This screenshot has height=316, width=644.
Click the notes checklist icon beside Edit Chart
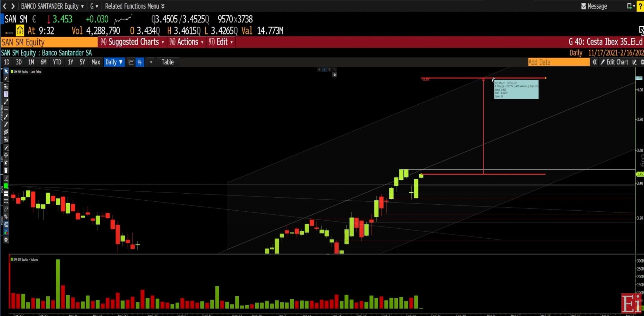[x=634, y=62]
